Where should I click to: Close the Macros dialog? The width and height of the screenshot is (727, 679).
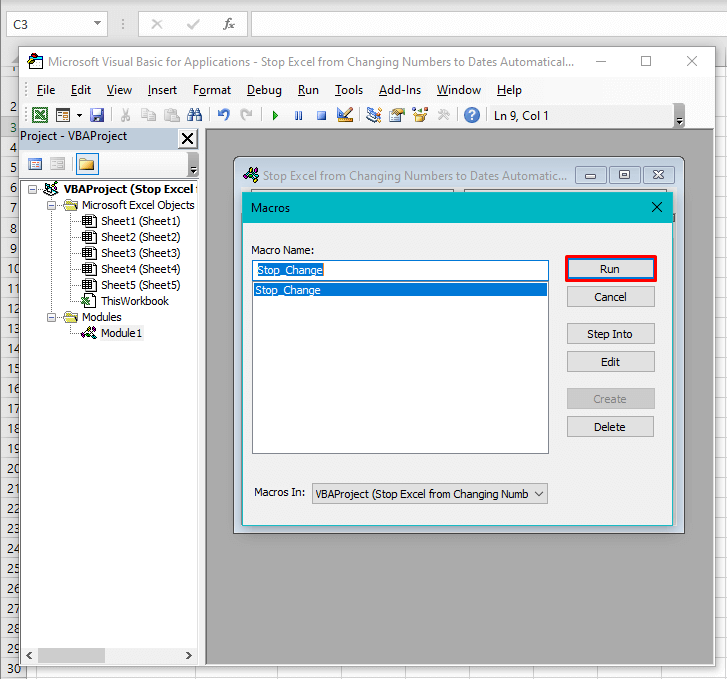(x=657, y=207)
